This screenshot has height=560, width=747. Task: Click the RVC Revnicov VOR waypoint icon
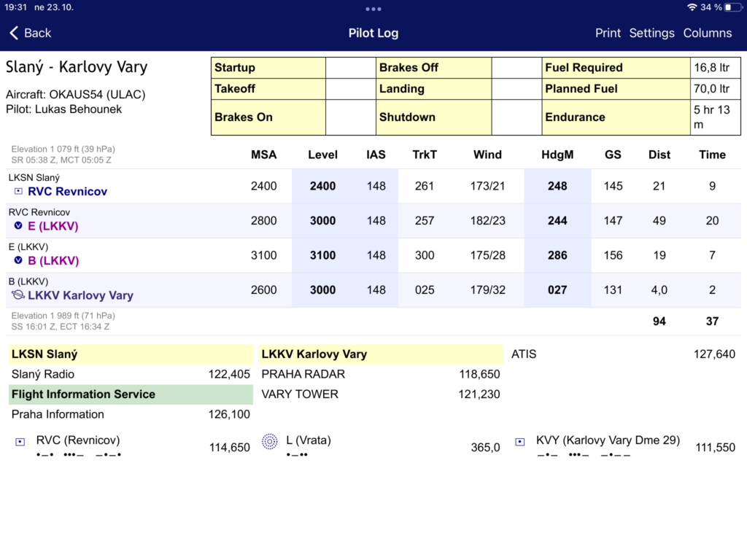[18, 191]
